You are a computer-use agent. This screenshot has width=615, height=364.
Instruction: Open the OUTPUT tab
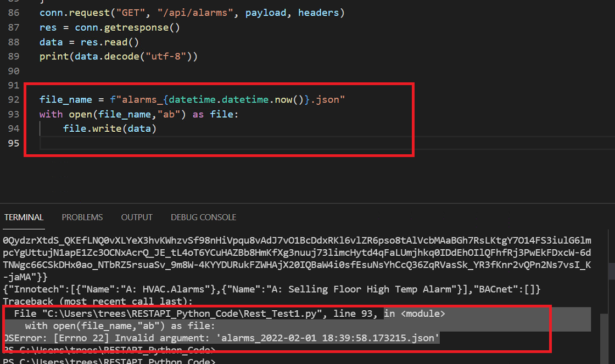tap(137, 217)
